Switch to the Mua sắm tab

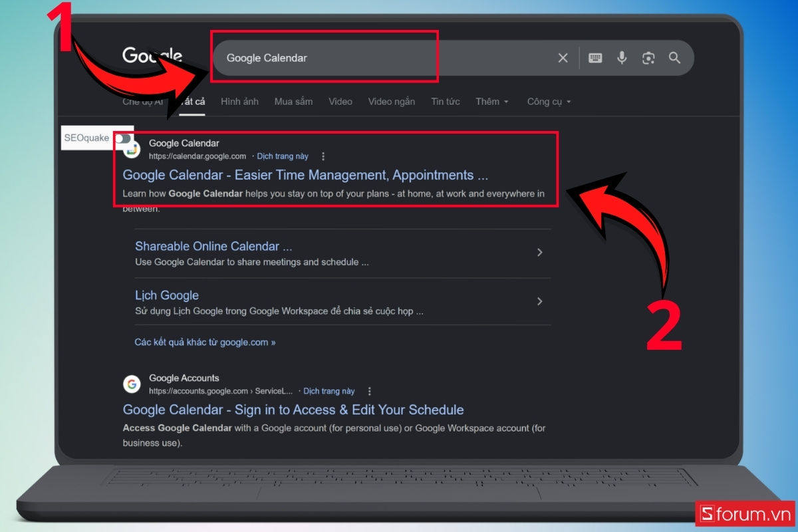click(x=293, y=102)
